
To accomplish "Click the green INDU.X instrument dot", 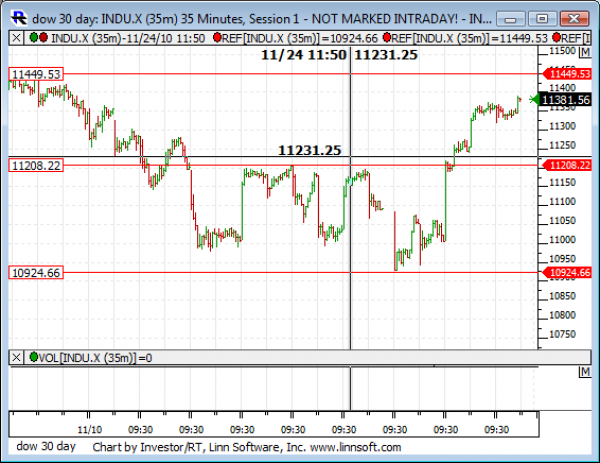I will tap(34, 37).
